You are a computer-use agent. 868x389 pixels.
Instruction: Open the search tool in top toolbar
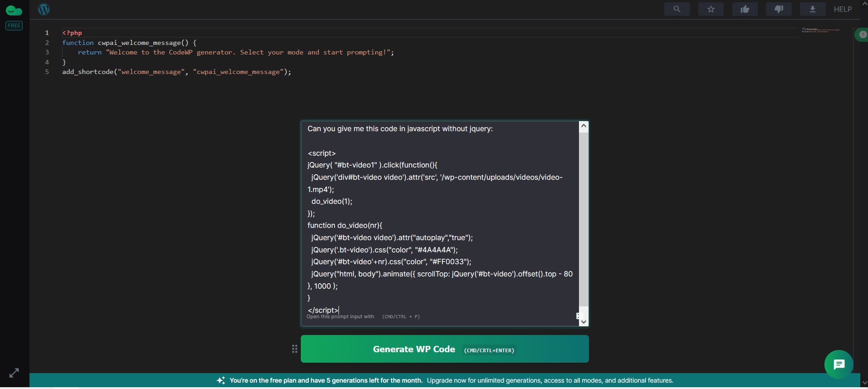point(677,9)
